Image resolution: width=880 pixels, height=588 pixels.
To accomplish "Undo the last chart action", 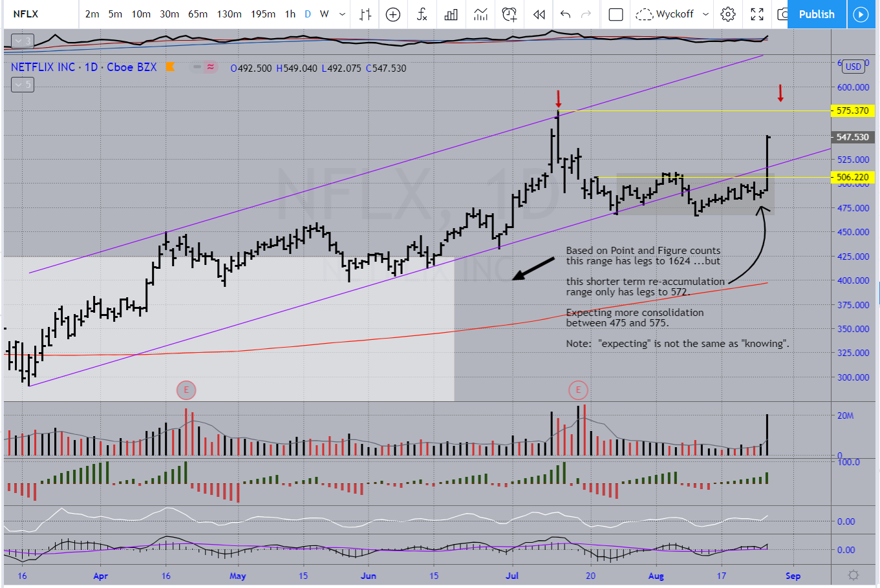I will [566, 14].
